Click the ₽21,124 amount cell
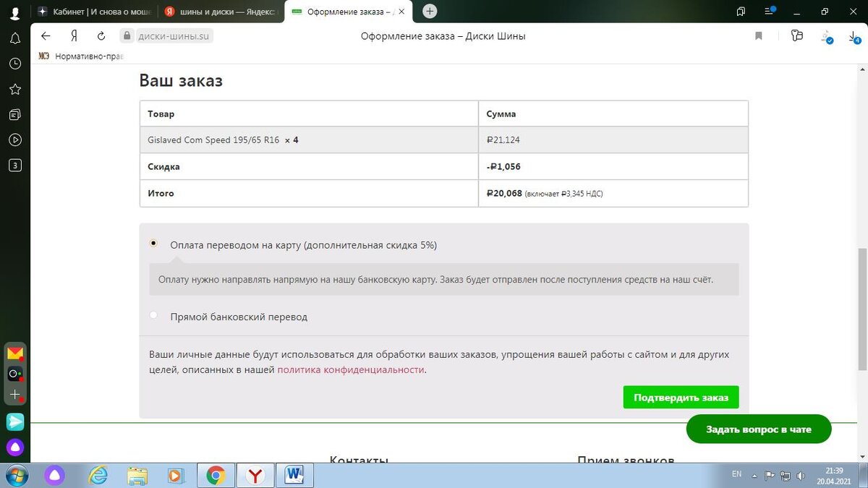The width and height of the screenshot is (868, 488). coord(613,140)
